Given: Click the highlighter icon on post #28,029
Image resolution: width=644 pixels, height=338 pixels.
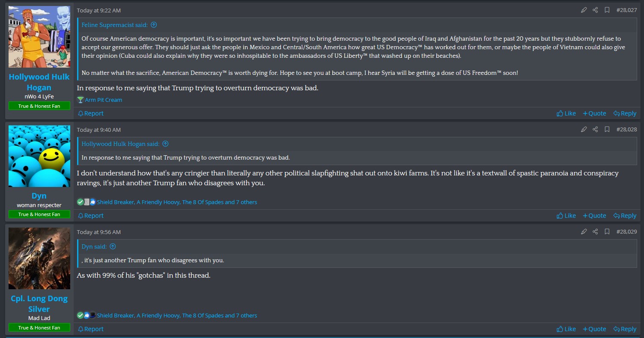Looking at the screenshot, I should pyautogui.click(x=584, y=231).
